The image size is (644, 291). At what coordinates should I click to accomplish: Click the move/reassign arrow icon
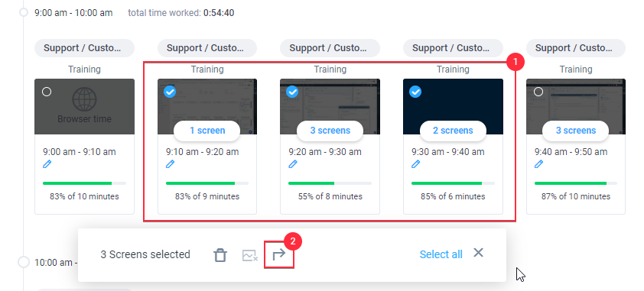279,255
